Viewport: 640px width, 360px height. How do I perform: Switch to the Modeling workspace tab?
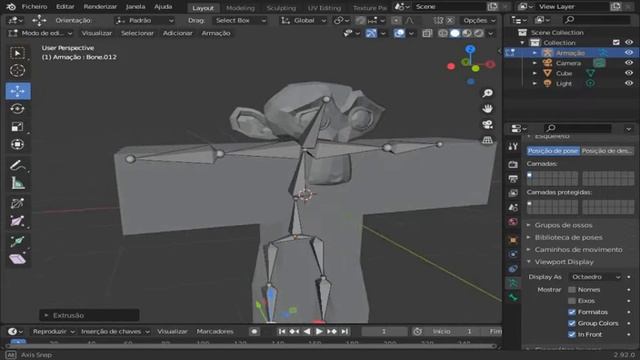tap(240, 8)
